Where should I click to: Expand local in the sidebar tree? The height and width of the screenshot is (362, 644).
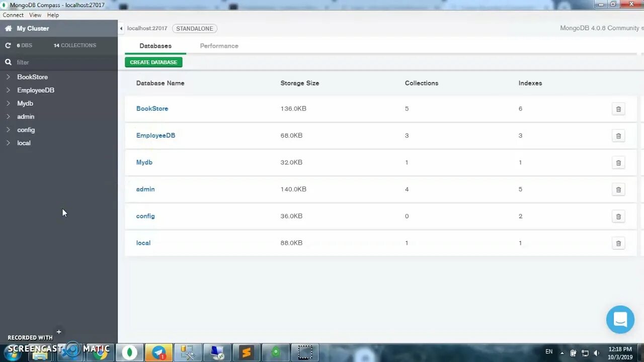[x=8, y=143]
